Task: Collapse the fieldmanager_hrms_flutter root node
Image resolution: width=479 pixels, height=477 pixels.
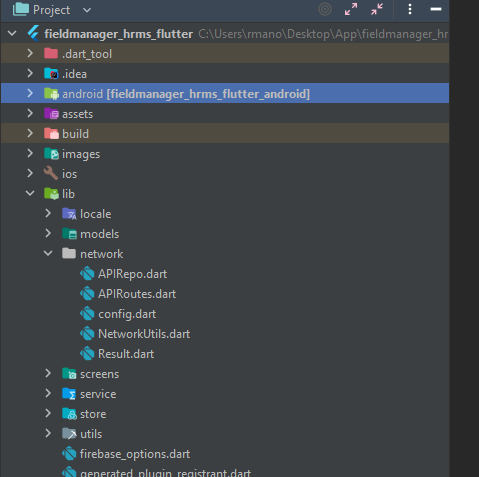Action: click(12, 33)
